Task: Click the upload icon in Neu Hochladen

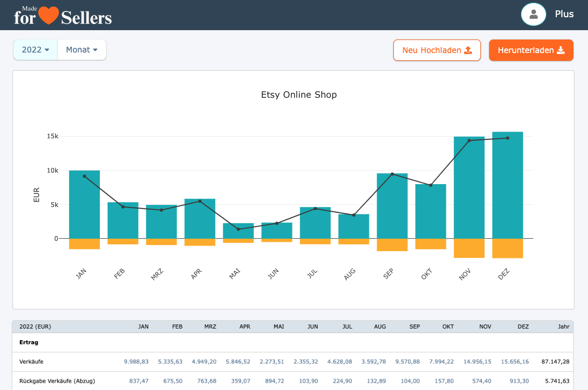Action: tap(468, 50)
